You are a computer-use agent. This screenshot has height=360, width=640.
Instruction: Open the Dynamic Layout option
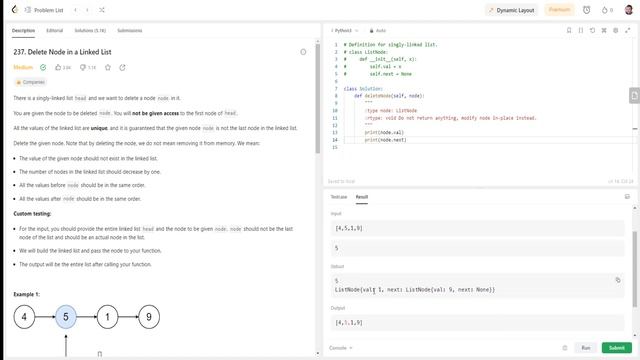511,10
